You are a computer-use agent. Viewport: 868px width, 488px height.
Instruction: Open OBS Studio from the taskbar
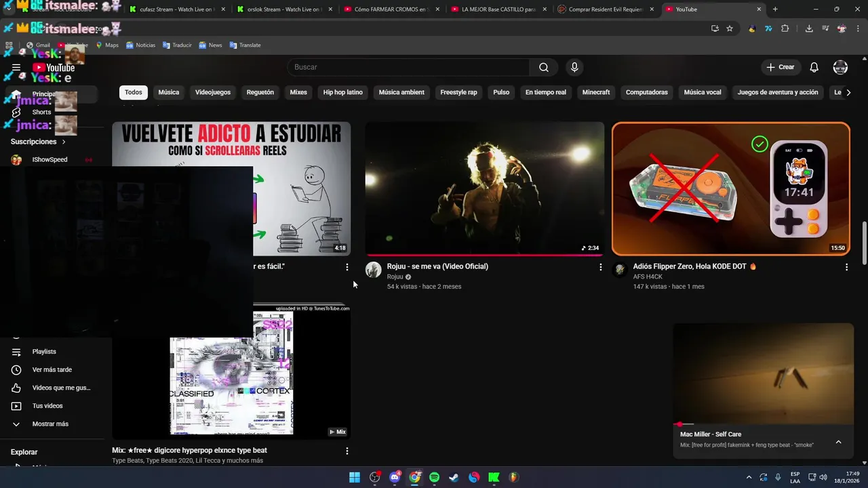pos(375,477)
